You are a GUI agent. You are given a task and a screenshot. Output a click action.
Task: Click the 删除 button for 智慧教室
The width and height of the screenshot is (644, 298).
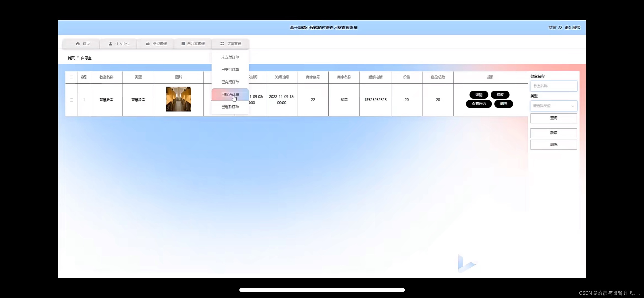coord(503,104)
